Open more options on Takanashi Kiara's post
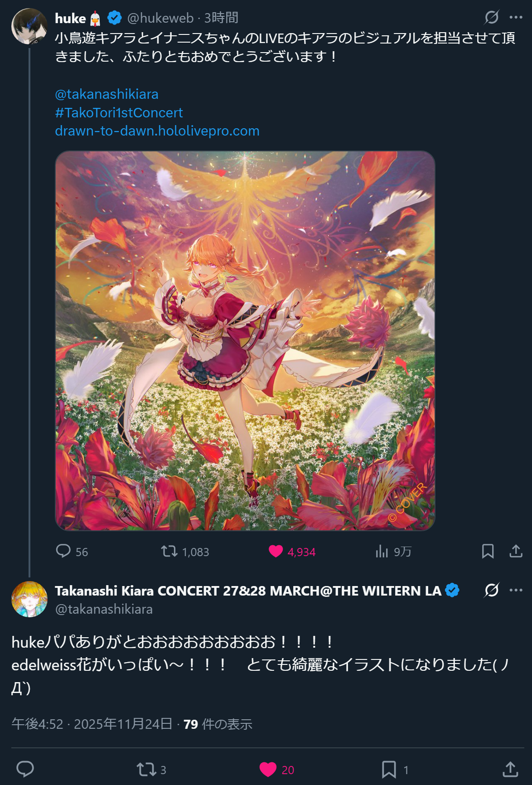Viewport: 532px width, 785px height. tap(516, 590)
